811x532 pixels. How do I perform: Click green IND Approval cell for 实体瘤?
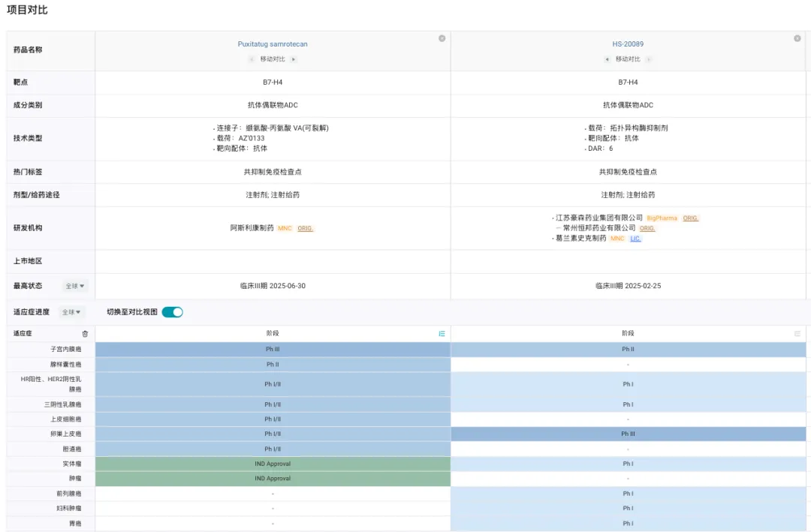273,464
